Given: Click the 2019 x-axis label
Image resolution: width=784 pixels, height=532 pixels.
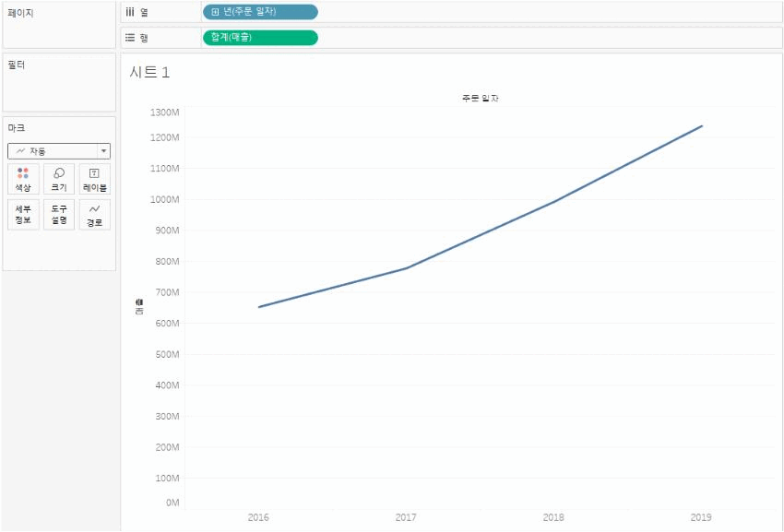Looking at the screenshot, I should [x=701, y=517].
